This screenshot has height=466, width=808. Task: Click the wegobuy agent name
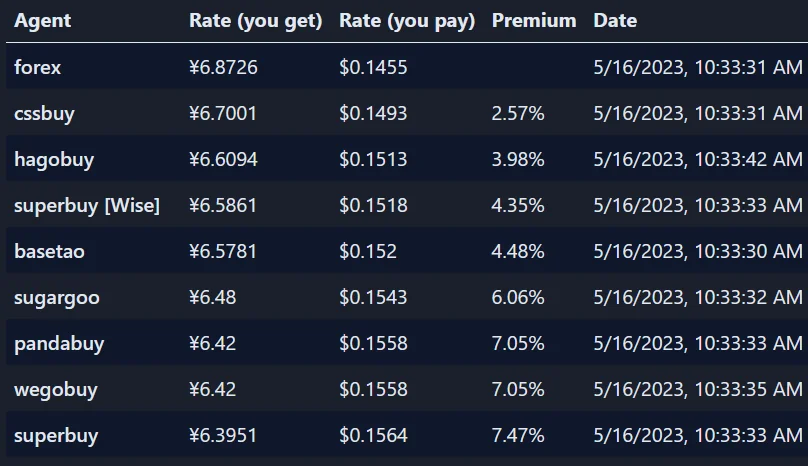(56, 390)
